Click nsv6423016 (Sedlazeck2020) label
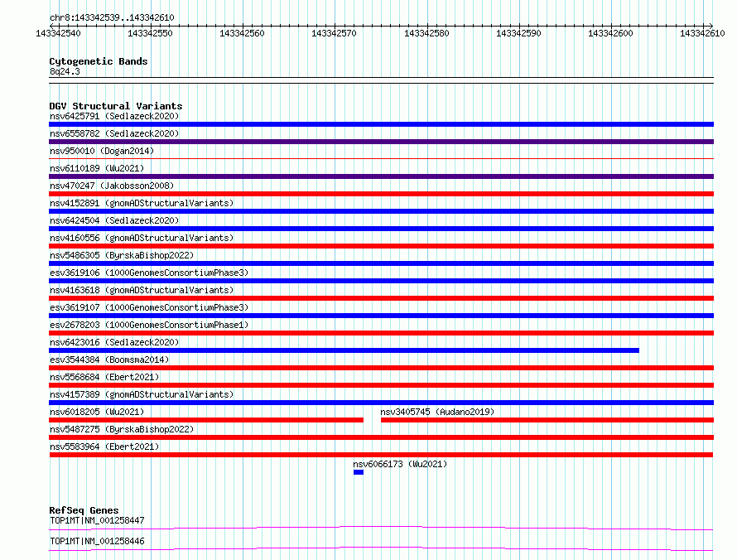This screenshot has width=737, height=560. tap(114, 342)
